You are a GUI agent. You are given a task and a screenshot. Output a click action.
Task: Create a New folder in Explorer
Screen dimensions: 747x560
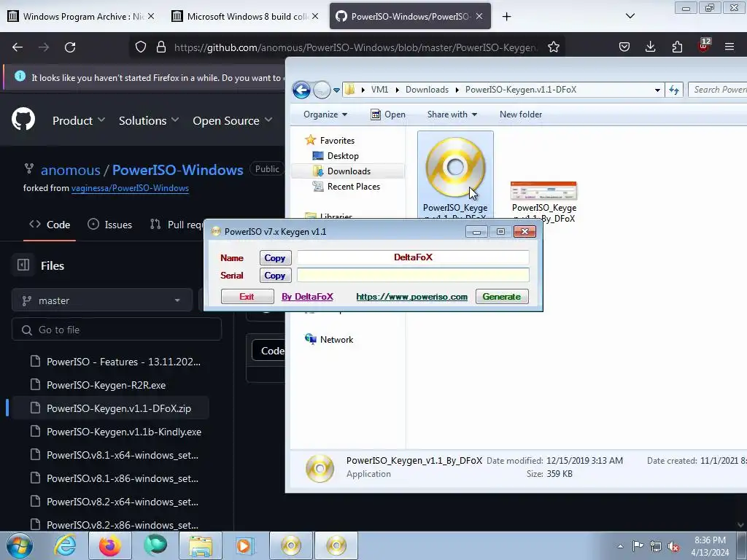coord(521,114)
